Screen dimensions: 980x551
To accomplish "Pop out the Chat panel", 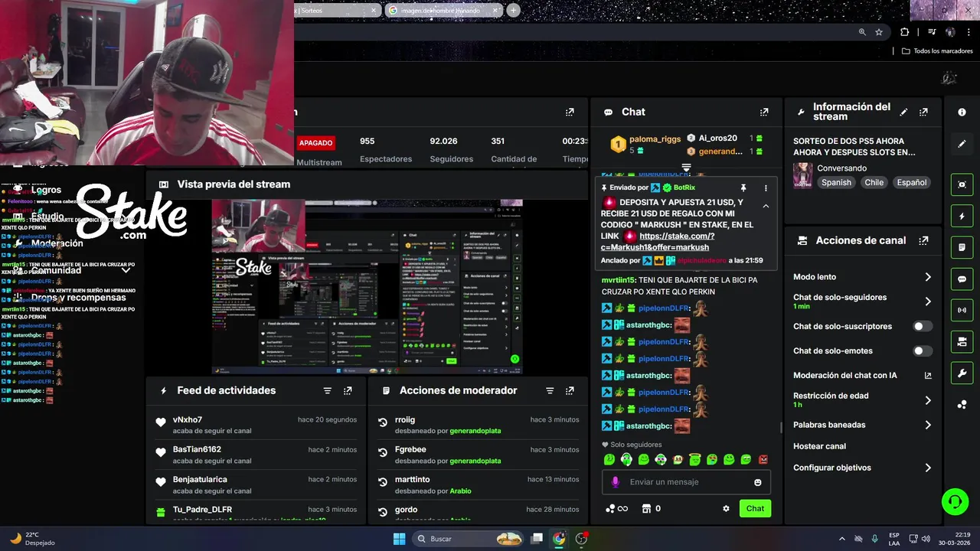I will 764,112.
